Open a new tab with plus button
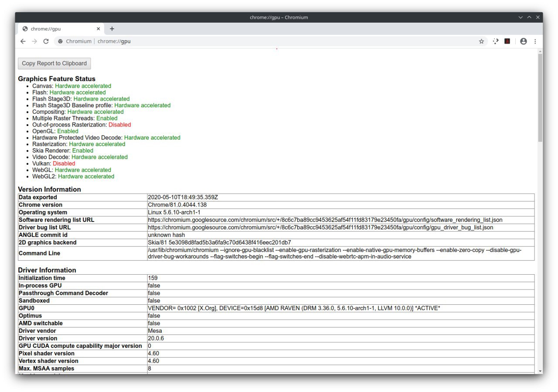 [x=112, y=29]
